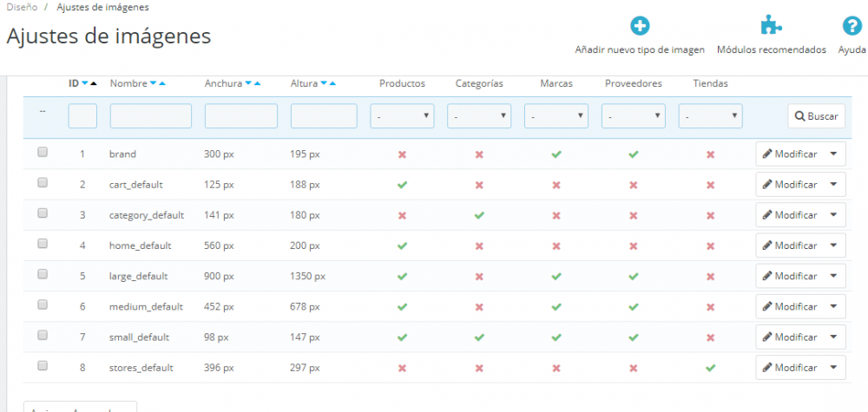Expand actions arrow for brand row
Viewport: 868px width, 412px height.
click(x=834, y=154)
